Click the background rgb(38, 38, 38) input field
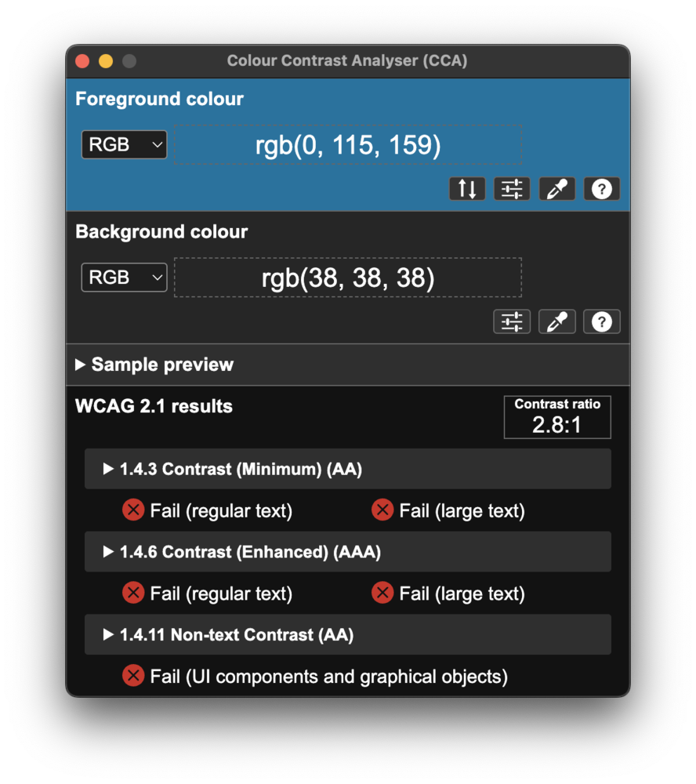 (x=347, y=277)
